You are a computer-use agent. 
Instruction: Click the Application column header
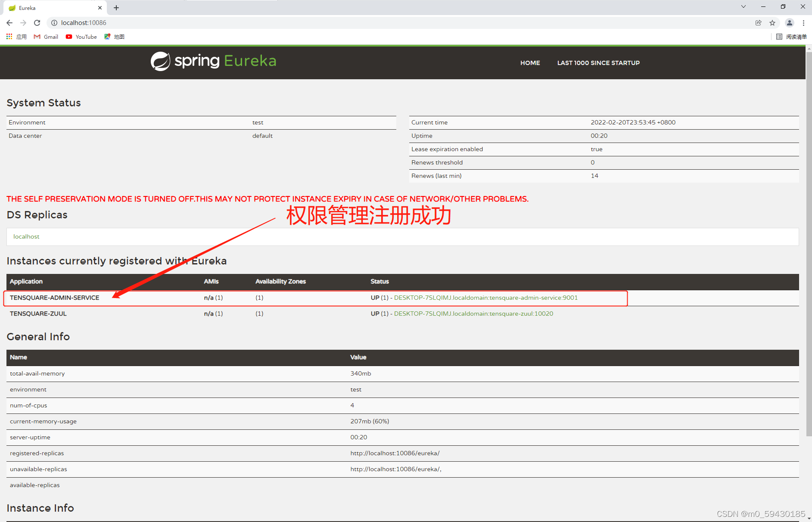(26, 281)
